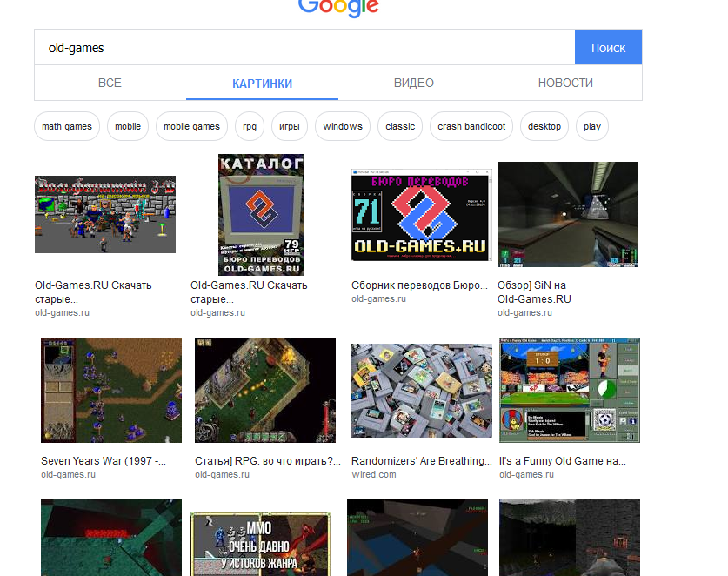Image resolution: width=728 pixels, height=576 pixels.
Task: Open the КАТАЛОГ 79 игр cover thumbnail
Action: pos(262,215)
